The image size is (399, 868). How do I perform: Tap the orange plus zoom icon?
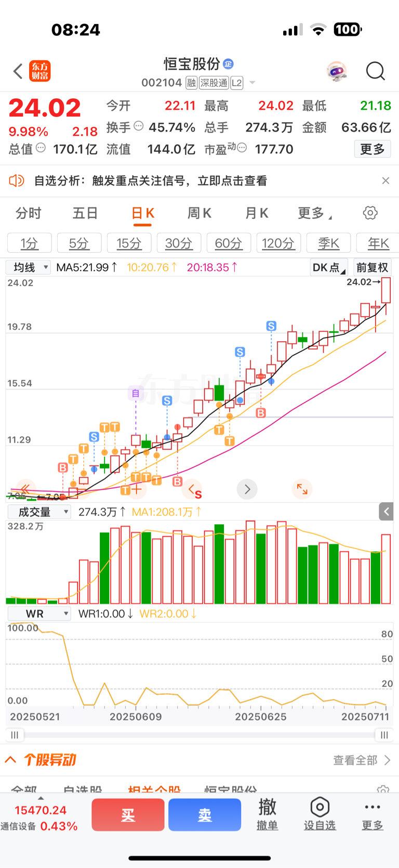click(137, 489)
